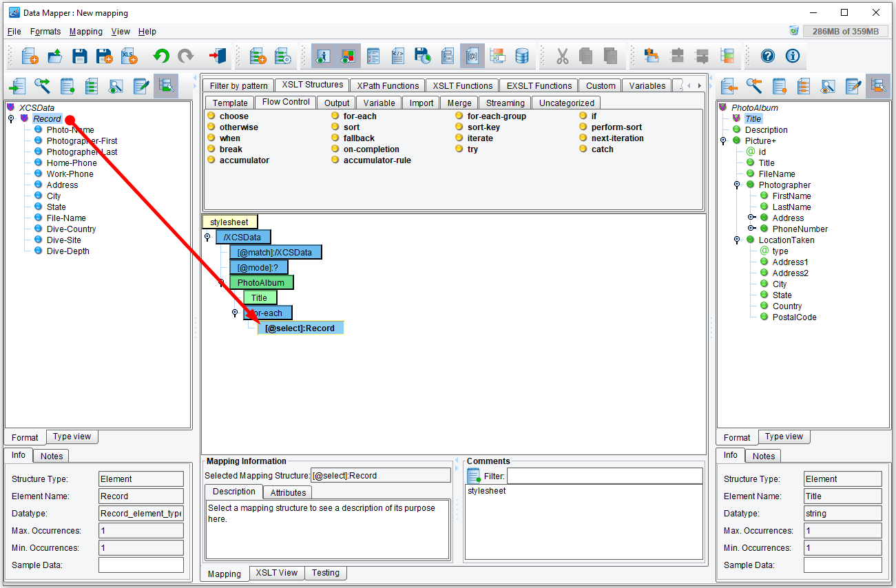The height and width of the screenshot is (588, 896).
Task: Select the accumulator-rule item
Action: (x=377, y=160)
